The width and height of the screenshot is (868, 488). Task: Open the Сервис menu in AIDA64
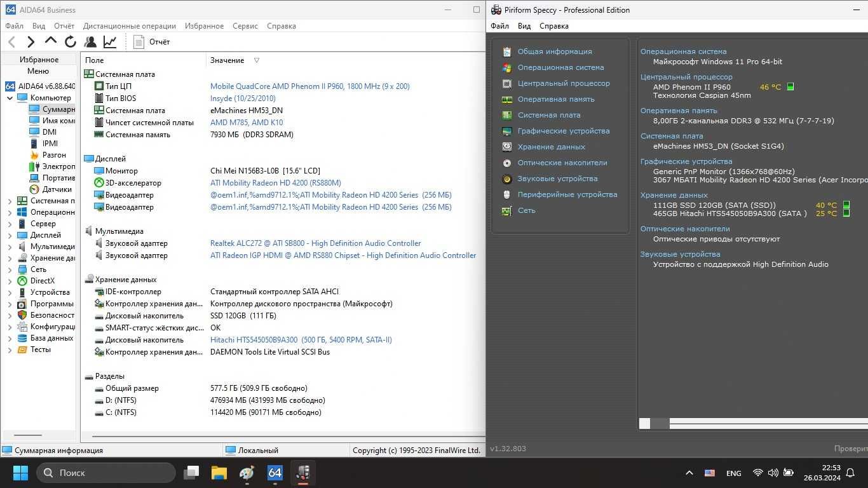coord(245,26)
